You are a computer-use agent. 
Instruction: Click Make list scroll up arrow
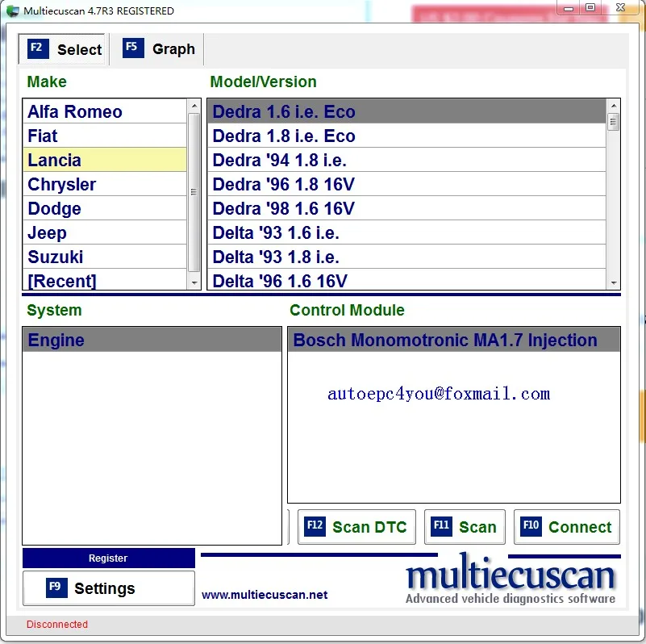point(194,106)
